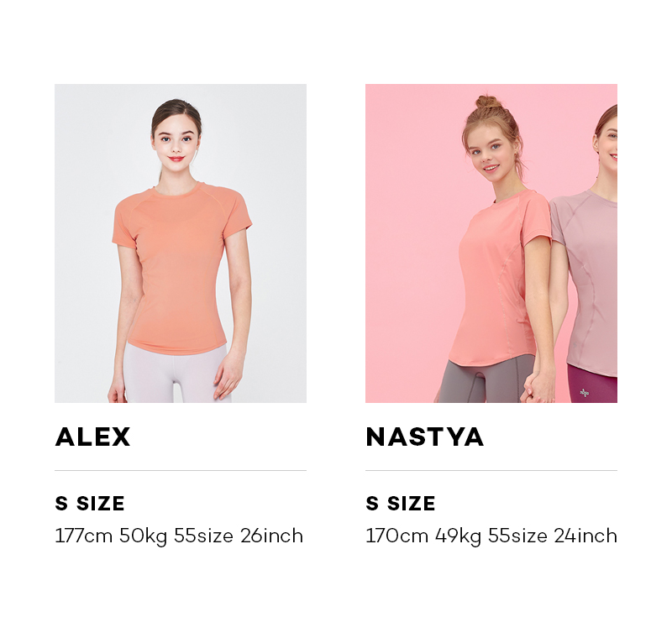The image size is (672, 638).
Task: Select the S SIZE label under Alex
Action: (x=90, y=503)
